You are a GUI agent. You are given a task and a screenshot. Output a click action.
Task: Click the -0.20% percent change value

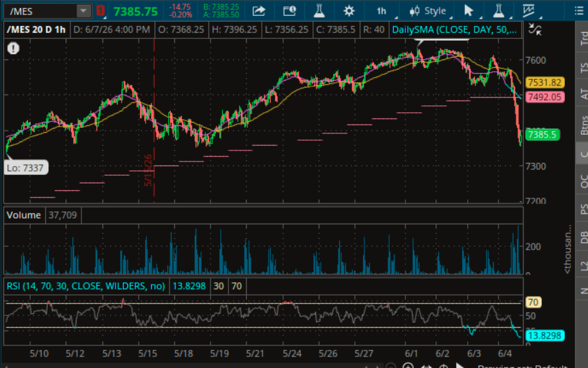point(181,15)
